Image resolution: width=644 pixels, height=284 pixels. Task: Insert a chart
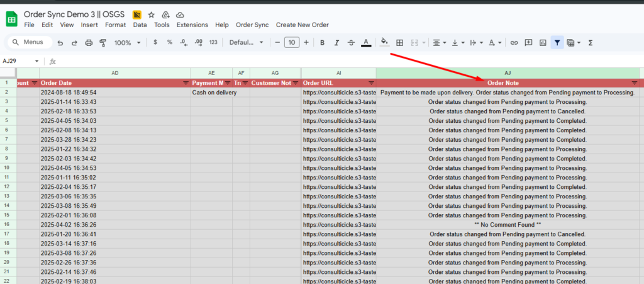pyautogui.click(x=543, y=42)
